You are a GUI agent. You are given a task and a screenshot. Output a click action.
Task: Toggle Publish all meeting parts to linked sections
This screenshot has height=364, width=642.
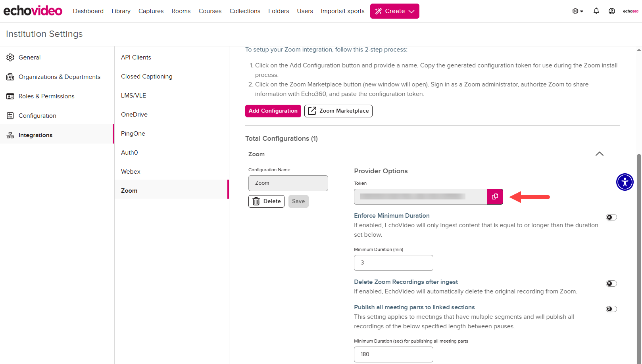coord(611,308)
